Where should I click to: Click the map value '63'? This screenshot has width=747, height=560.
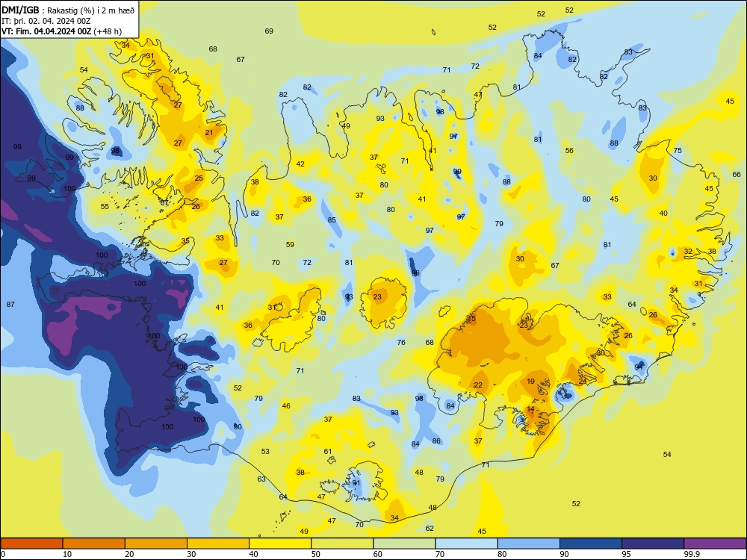tap(261, 479)
